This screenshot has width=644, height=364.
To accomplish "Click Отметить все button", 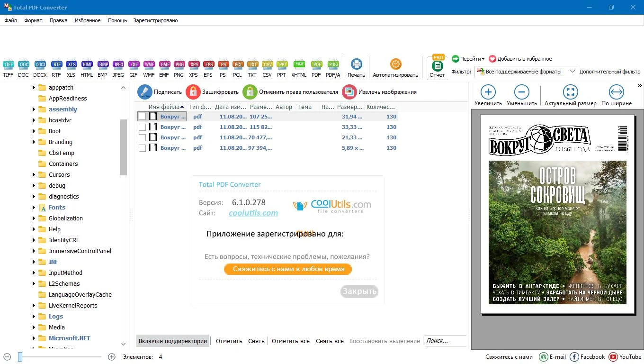I will [x=291, y=341].
